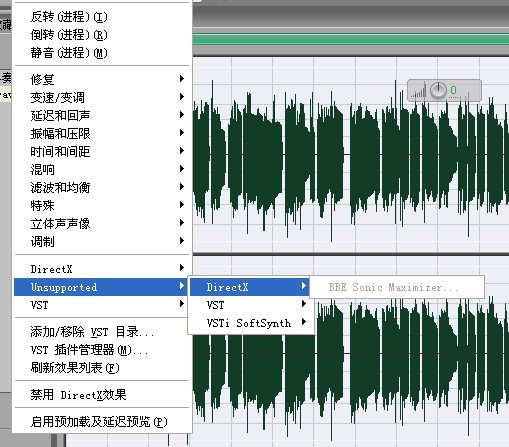509x447 pixels.
Task: Click the upper channel waveform
Action: [351, 155]
